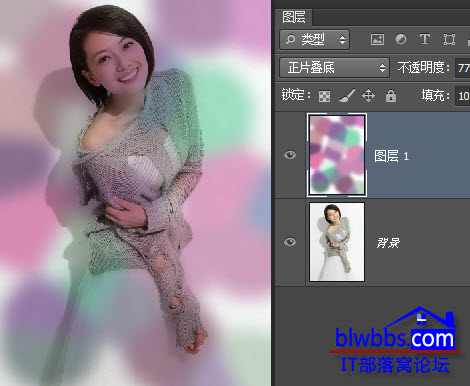Click the 图层 1 layer name
This screenshot has height=386, width=470.
coord(391,156)
